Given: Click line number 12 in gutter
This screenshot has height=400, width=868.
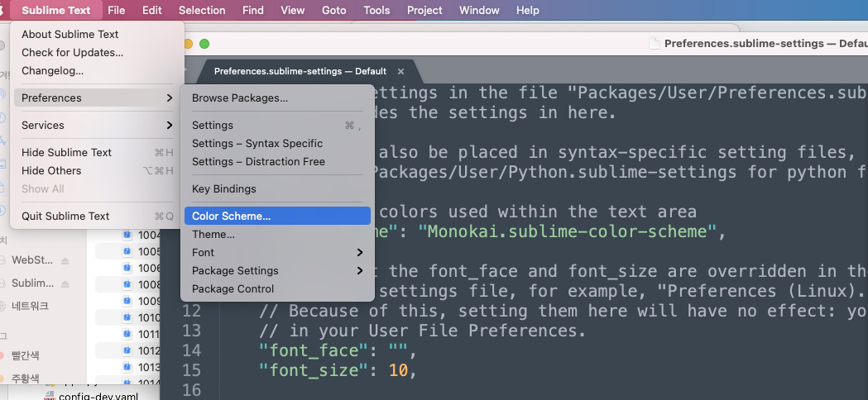Looking at the screenshot, I should 191,311.
